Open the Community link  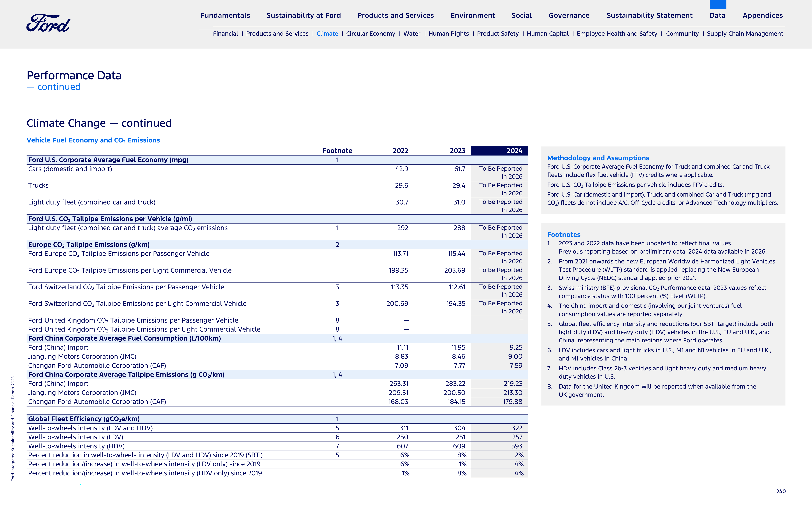pyautogui.click(x=682, y=34)
